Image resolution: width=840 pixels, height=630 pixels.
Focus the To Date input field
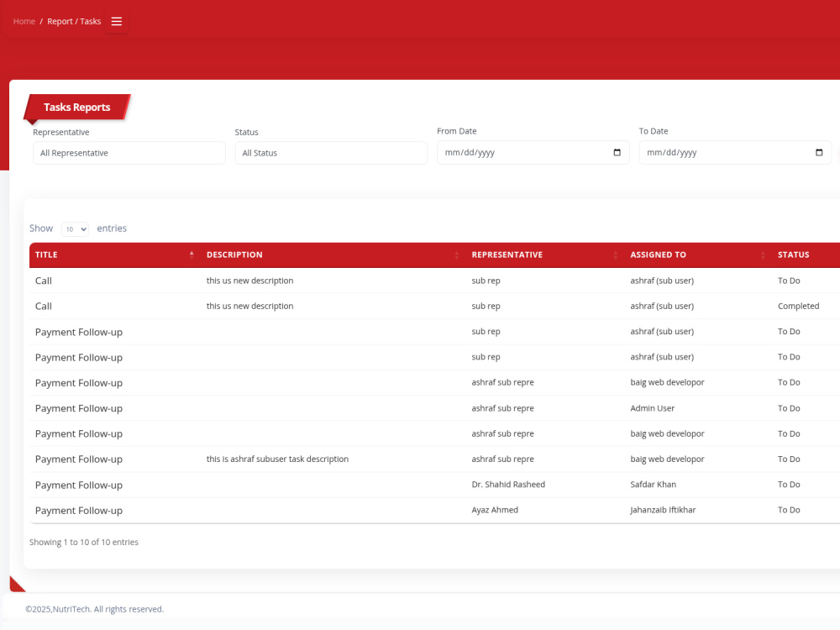click(735, 153)
